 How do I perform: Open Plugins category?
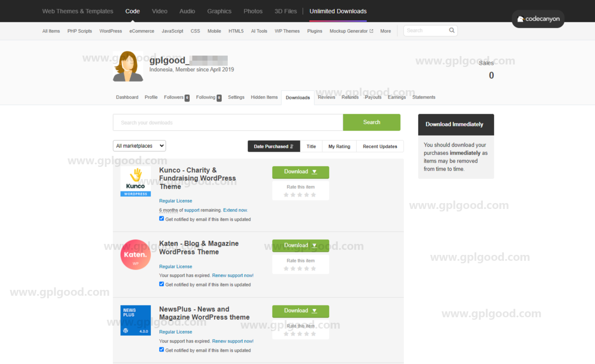point(315,31)
